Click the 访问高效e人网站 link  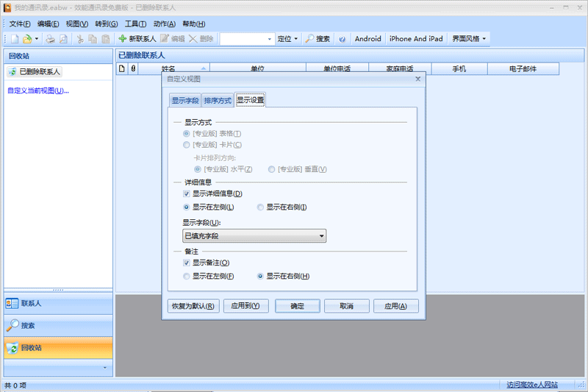pyautogui.click(x=531, y=385)
